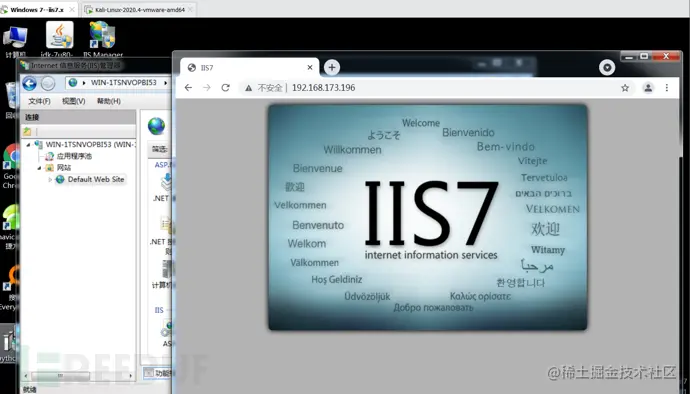Click the round download indicator icon in Chrome
Image resolution: width=690 pixels, height=394 pixels.
607,67
